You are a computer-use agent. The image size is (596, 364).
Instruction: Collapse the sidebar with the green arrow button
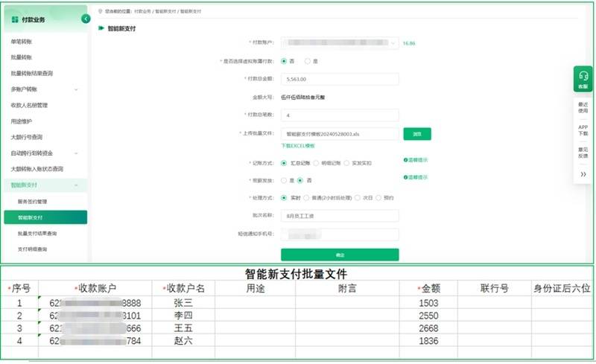coord(86,18)
